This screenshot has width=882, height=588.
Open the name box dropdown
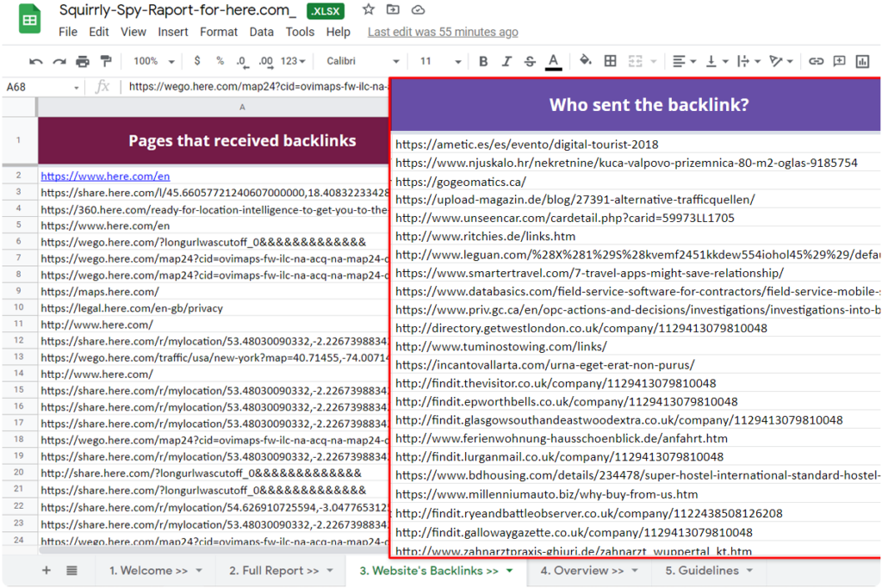point(76,88)
